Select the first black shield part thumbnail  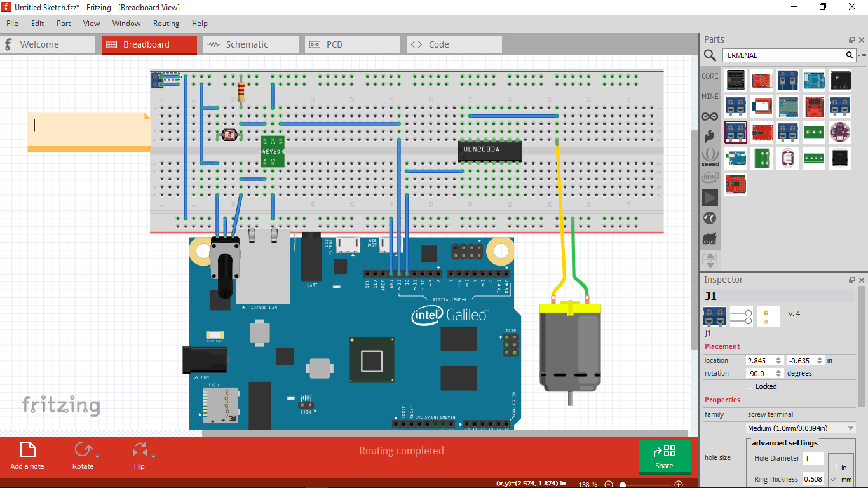(736, 80)
